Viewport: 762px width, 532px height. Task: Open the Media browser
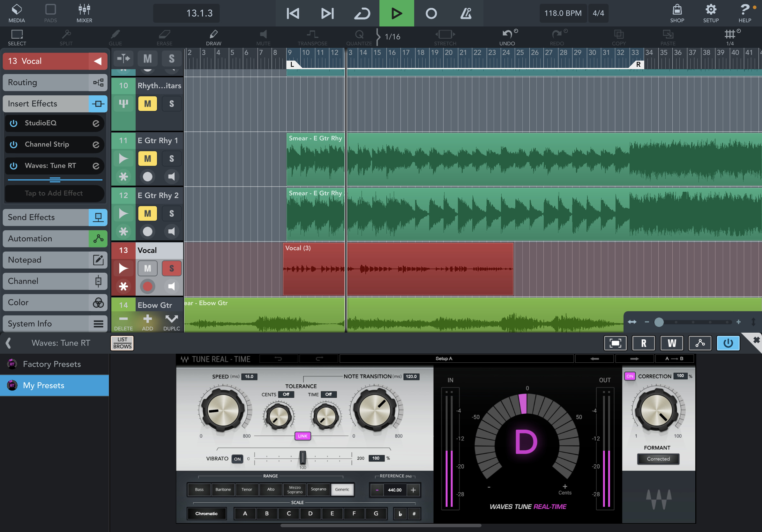(x=17, y=13)
